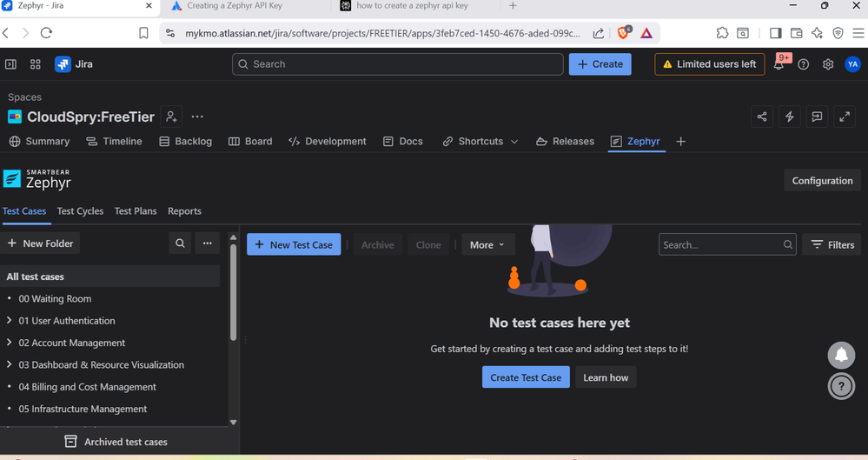Screen dimensions: 868x460
Task: Select the Test Cases tab
Action: [x=24, y=211]
